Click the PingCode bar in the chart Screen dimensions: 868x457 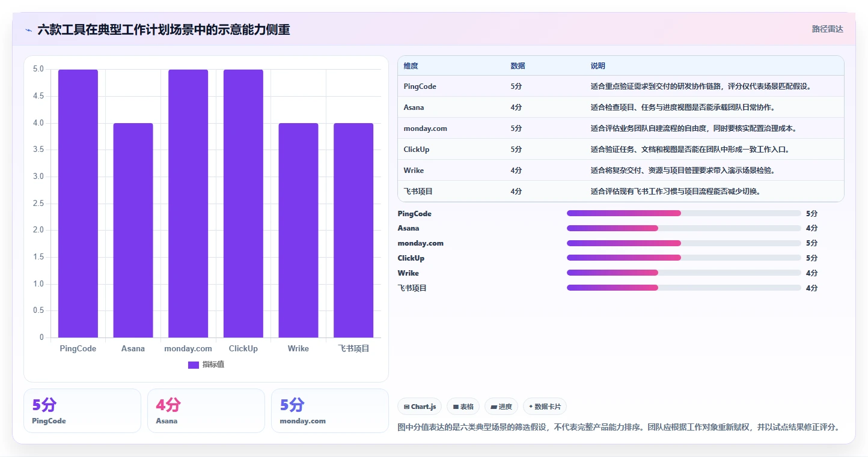pos(78,204)
